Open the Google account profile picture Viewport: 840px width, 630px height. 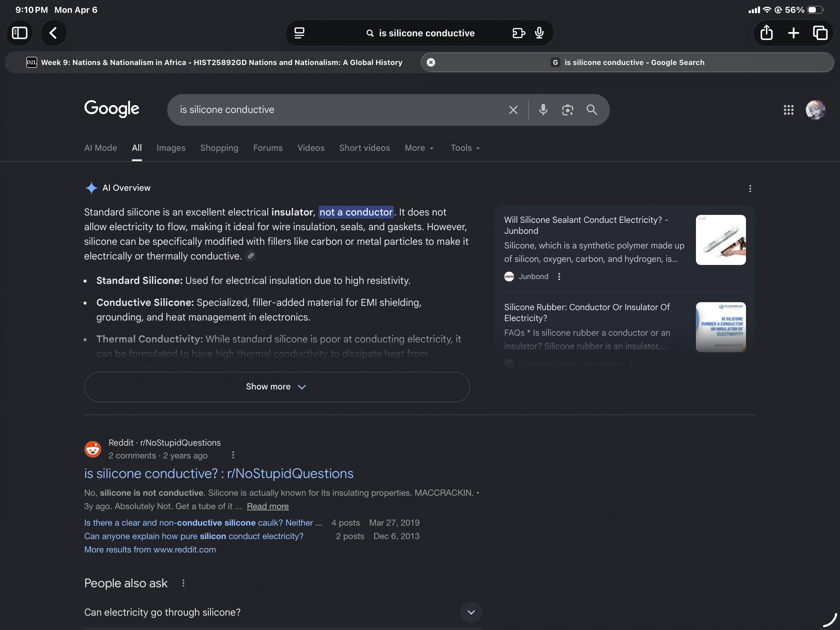[815, 110]
